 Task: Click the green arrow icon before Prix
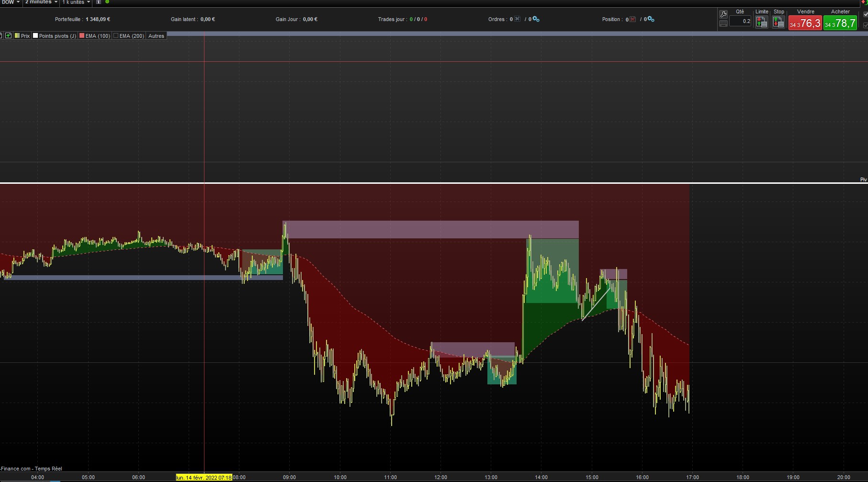9,36
